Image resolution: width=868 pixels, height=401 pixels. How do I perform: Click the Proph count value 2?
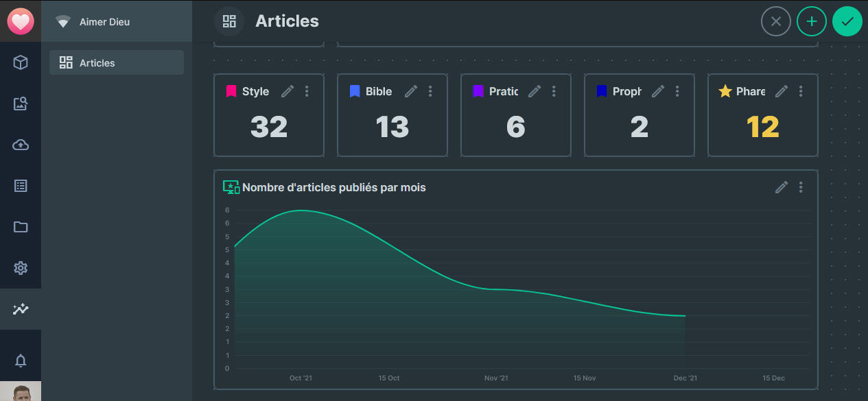(640, 127)
